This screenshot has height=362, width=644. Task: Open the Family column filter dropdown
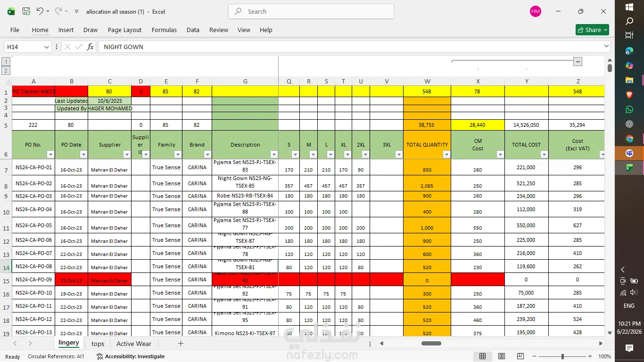pyautogui.click(x=178, y=154)
